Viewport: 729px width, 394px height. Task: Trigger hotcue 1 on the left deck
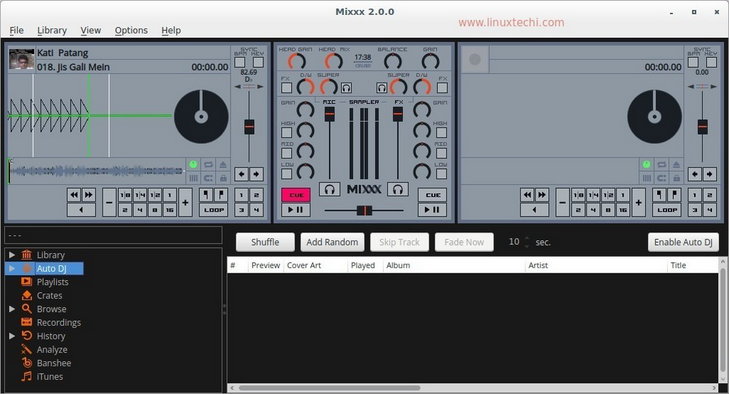tap(241, 195)
